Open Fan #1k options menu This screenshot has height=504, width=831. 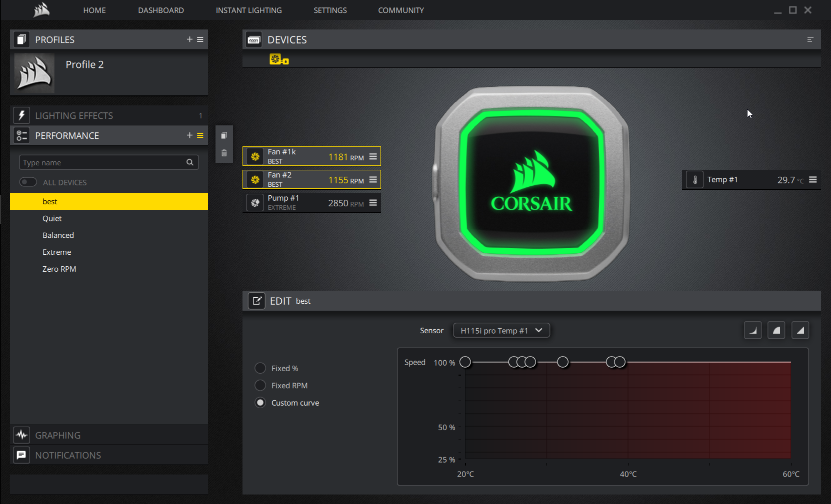(x=373, y=156)
